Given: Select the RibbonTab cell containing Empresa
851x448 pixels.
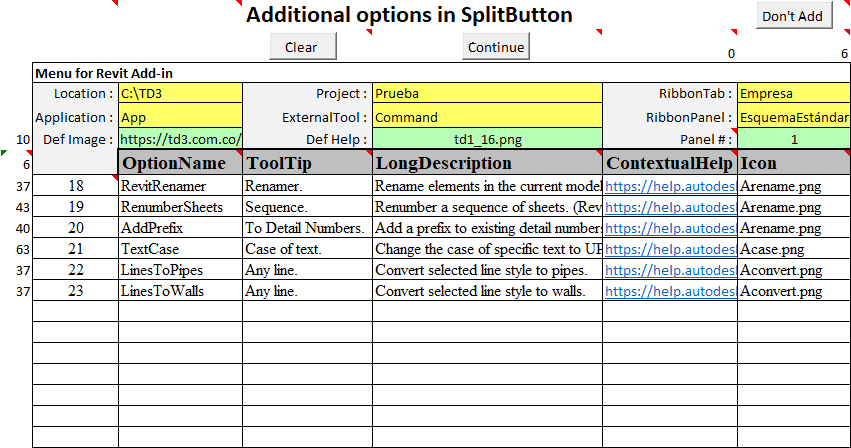Looking at the screenshot, I should tap(794, 93).
